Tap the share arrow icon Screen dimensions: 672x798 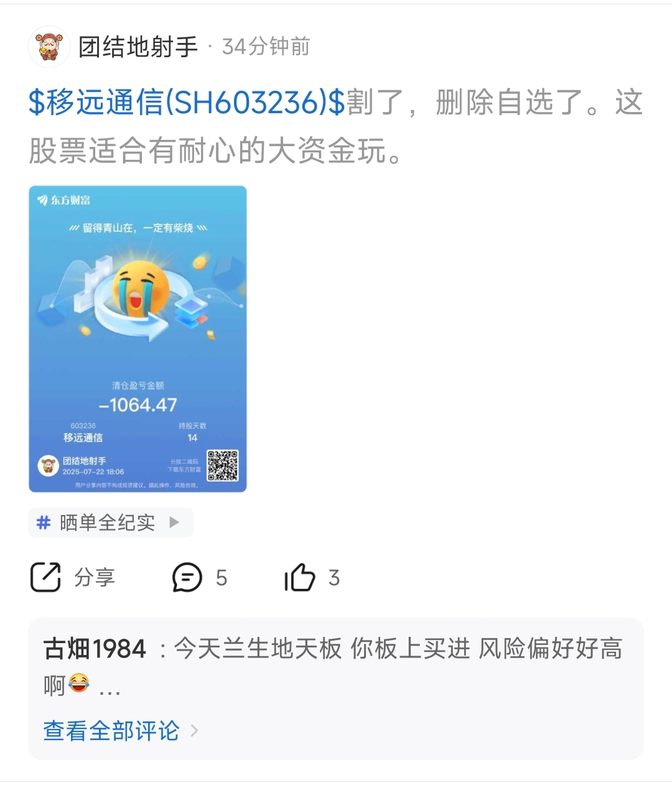point(45,577)
